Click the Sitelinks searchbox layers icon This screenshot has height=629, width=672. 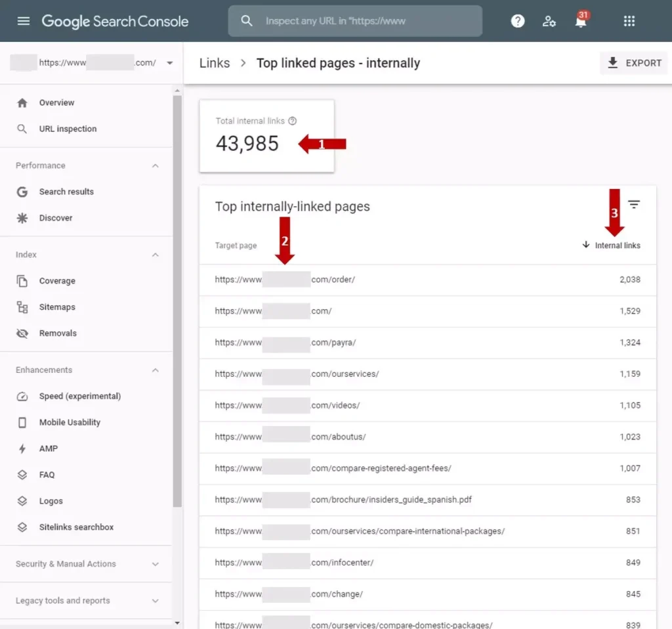(x=22, y=527)
